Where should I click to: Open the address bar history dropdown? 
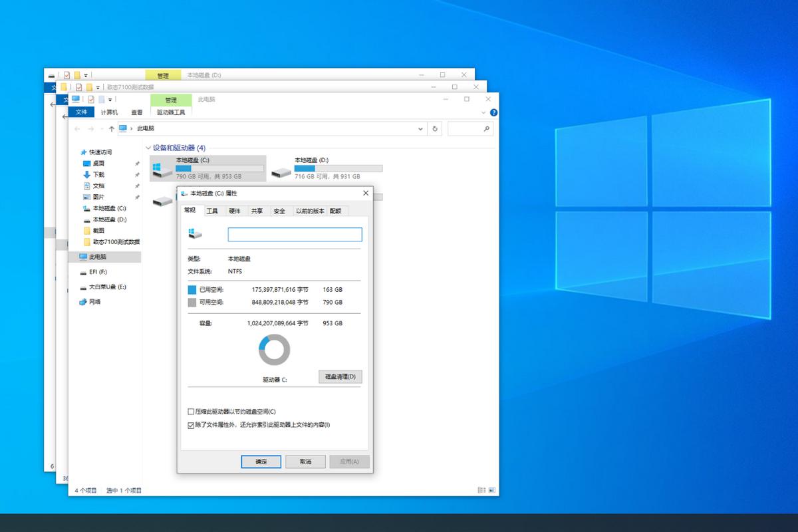420,128
